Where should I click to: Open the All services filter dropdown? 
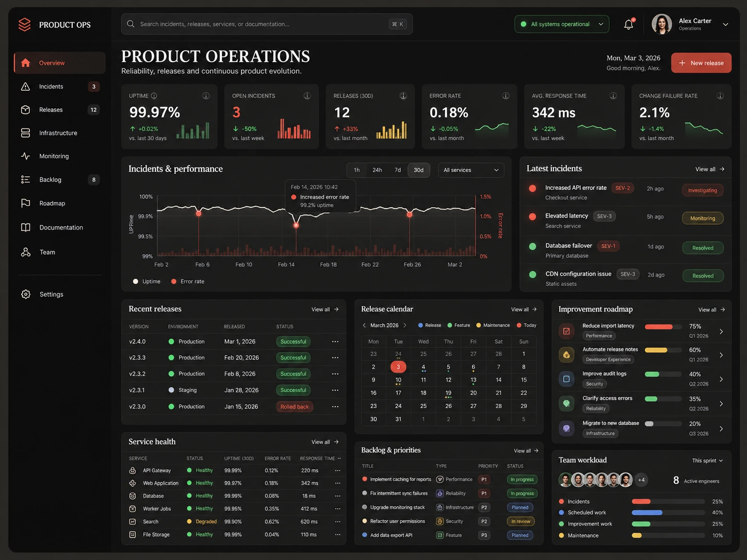471,170
